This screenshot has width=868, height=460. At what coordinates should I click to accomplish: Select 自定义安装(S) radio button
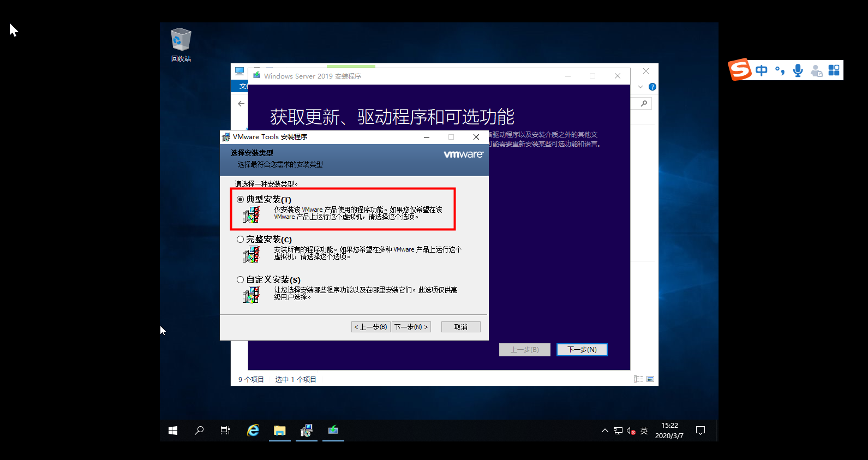(240, 280)
